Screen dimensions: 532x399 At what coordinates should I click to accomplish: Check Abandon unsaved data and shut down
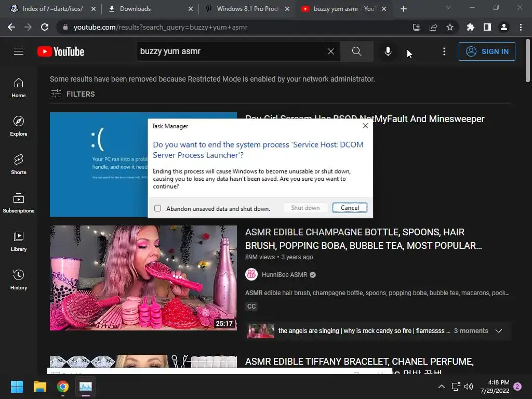point(157,208)
